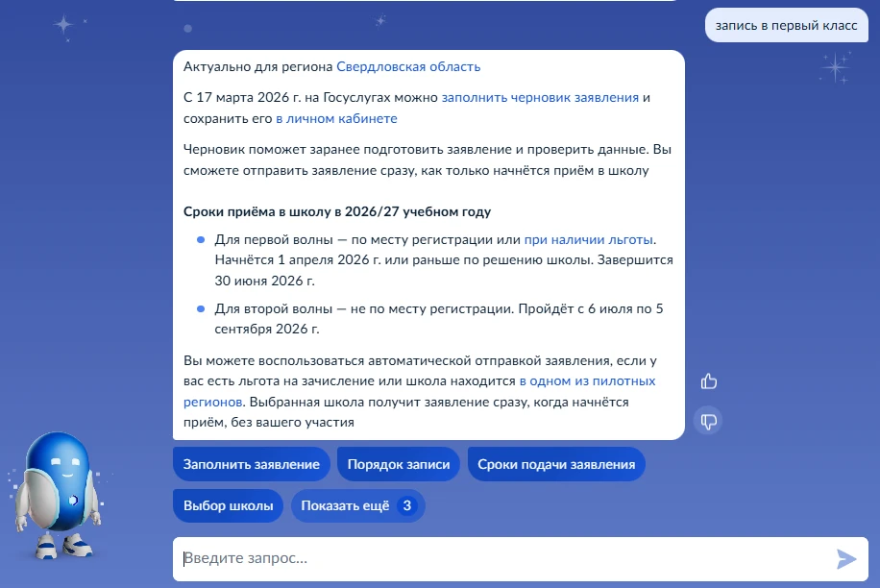Viewport: 880px width, 588px height.
Task: Click the thumbs down dislike icon
Action: (709, 421)
